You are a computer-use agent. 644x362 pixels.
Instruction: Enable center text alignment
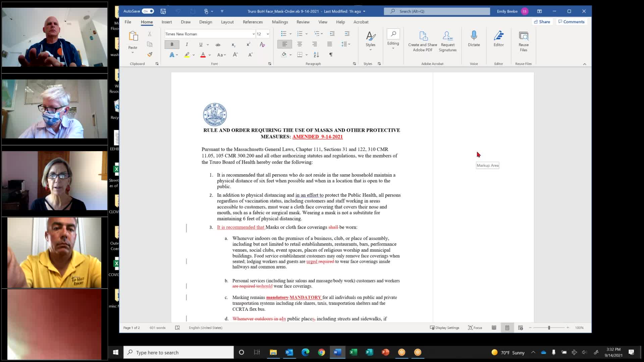pyautogui.click(x=300, y=44)
